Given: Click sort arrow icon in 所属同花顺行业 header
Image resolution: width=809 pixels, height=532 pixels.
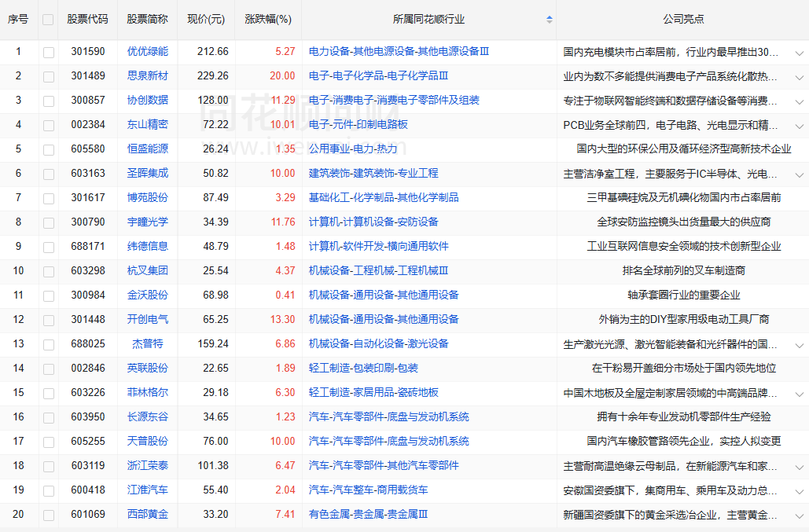Looking at the screenshot, I should 549,19.
